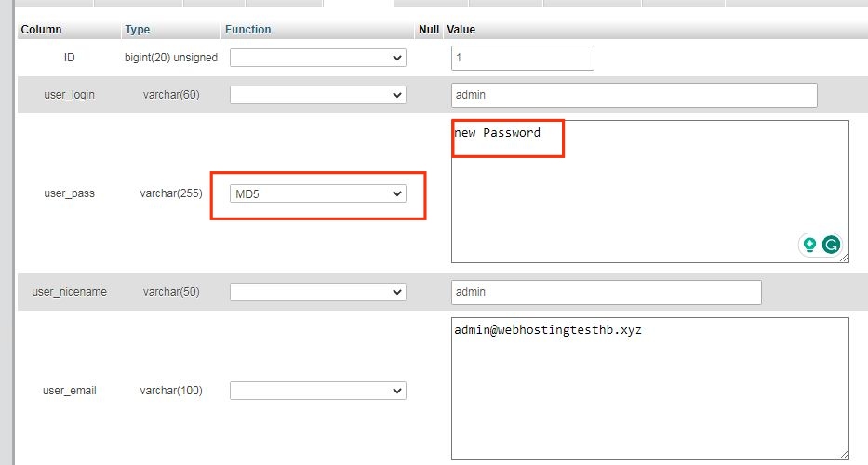Screen dimensions: 868x465
Task: Click the user_login value field with admin
Action: coord(634,95)
